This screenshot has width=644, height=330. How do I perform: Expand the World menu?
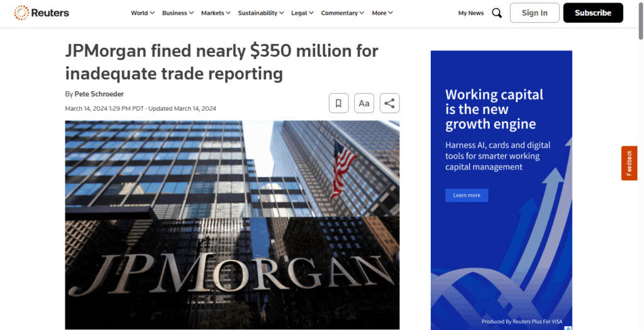click(x=143, y=13)
